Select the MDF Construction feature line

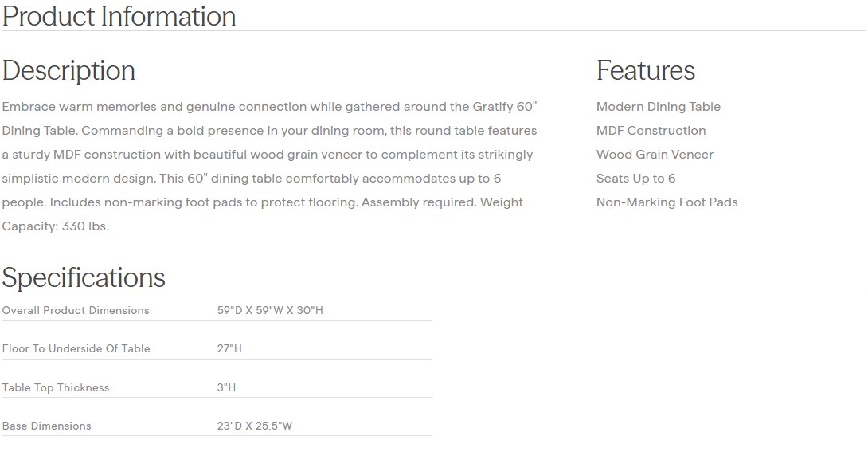pyautogui.click(x=651, y=131)
